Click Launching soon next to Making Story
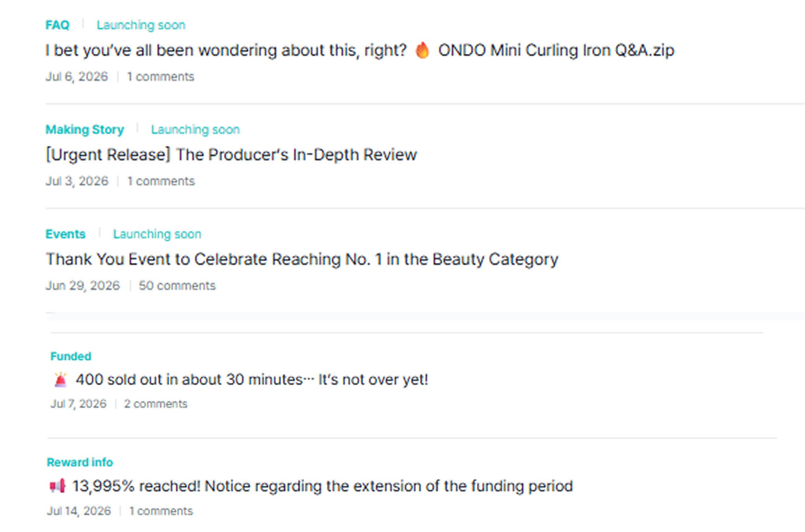Image resolution: width=805 pixels, height=532 pixels. 195,130
